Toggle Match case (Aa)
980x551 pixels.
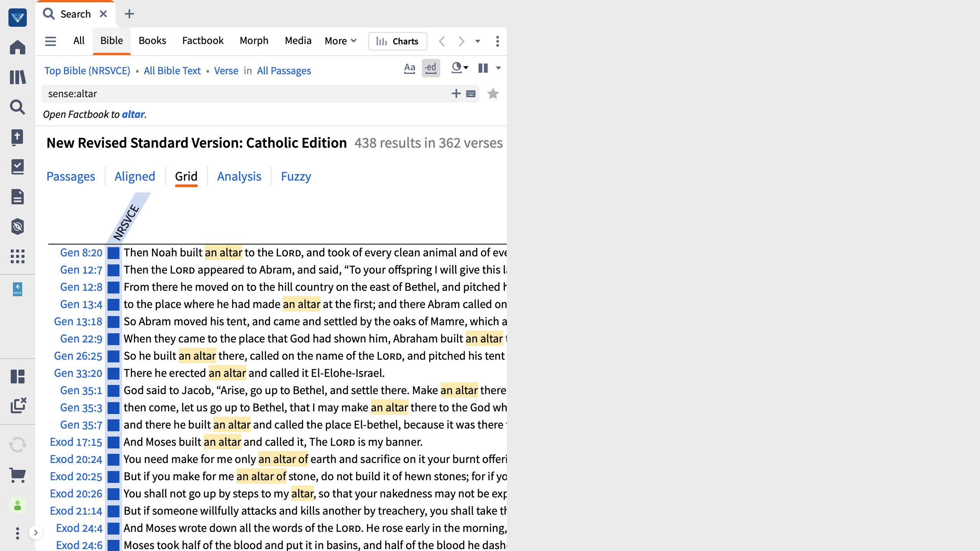pyautogui.click(x=410, y=68)
